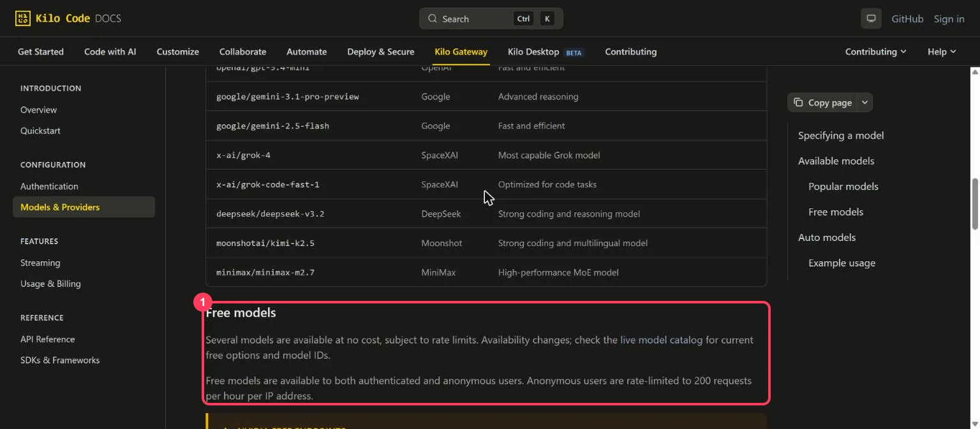
Task: Click the Copy page button
Action: pos(823,103)
